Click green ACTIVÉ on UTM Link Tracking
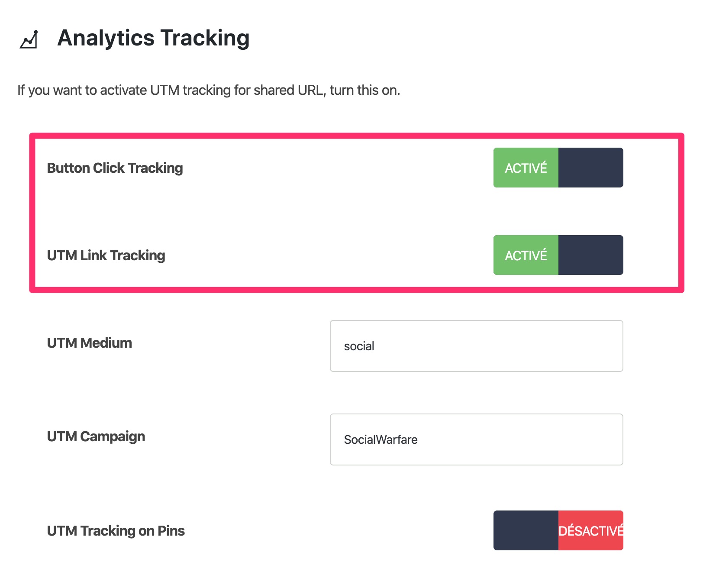 pyautogui.click(x=526, y=255)
